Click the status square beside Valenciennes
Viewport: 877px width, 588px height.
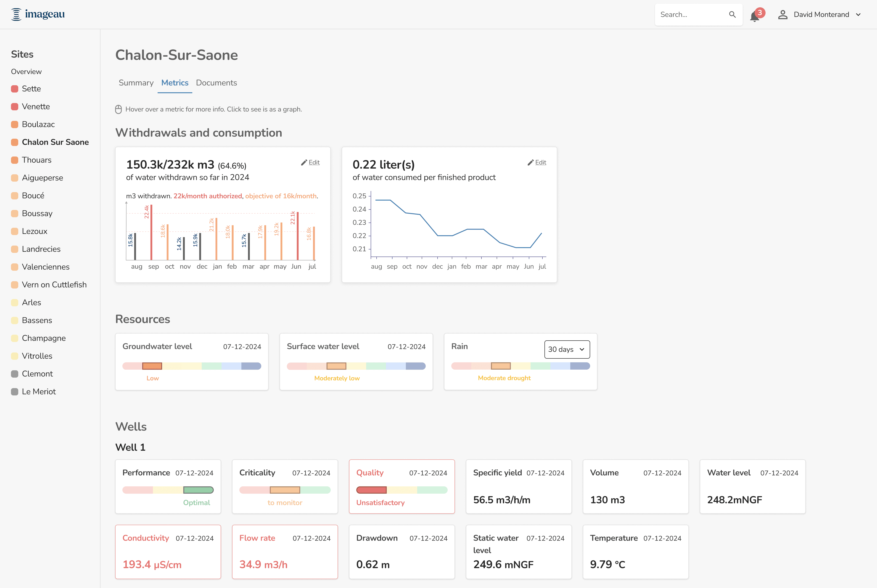[15, 267]
